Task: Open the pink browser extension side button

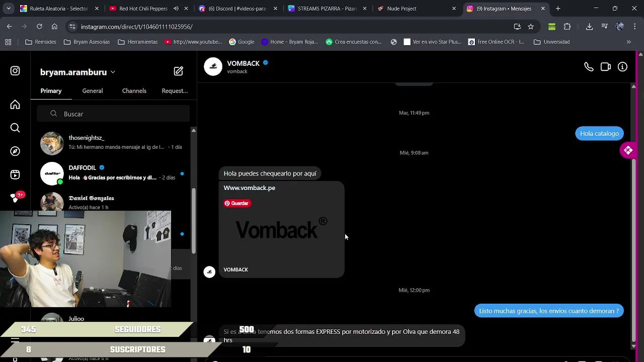Action: click(x=628, y=150)
